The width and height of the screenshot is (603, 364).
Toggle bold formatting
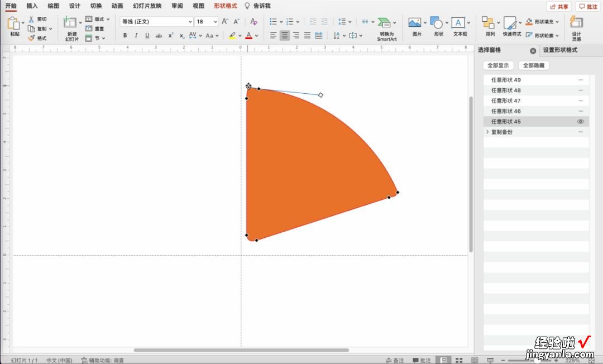point(125,35)
